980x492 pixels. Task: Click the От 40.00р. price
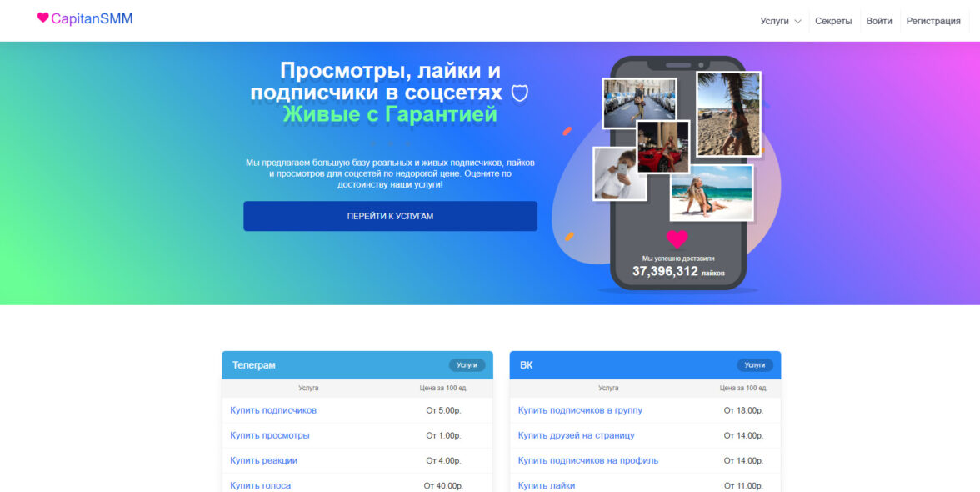[x=443, y=486]
